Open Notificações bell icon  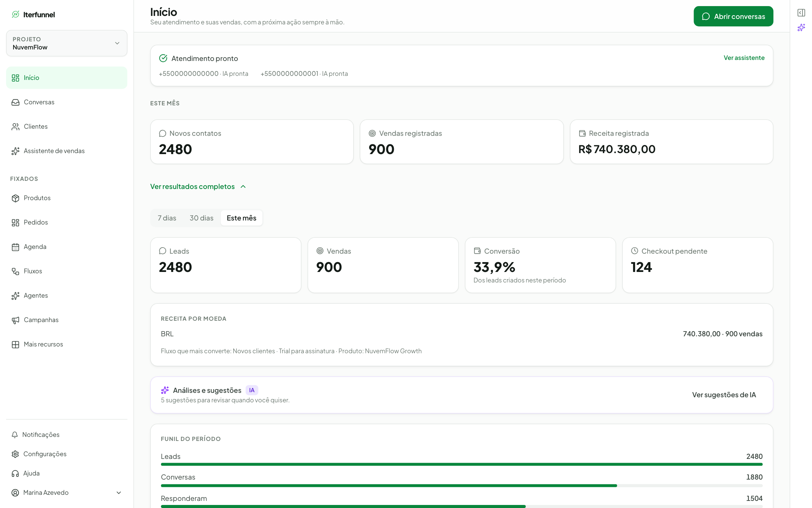(15, 435)
